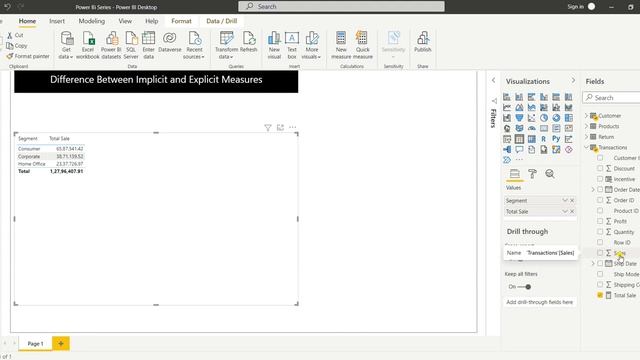Insert a Python visual
Viewport: 640px width, 360px height.
pyautogui.click(x=556, y=139)
